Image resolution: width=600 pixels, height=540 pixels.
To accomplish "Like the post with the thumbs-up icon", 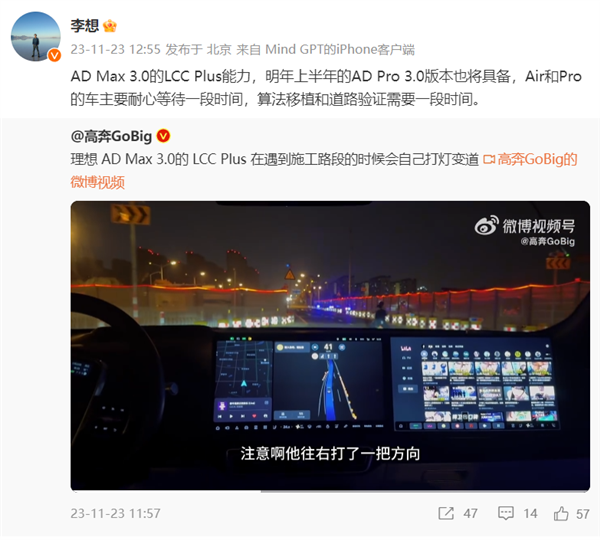I will click(x=561, y=513).
